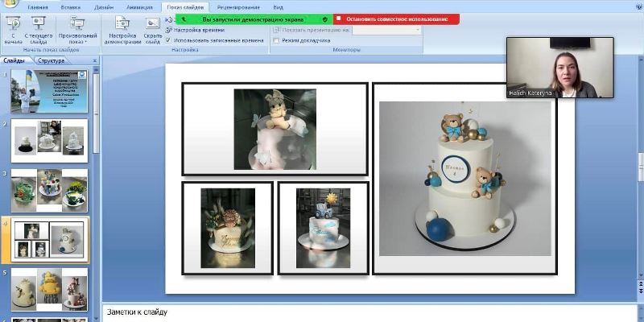Close the slides thumbnail pane

point(95,61)
